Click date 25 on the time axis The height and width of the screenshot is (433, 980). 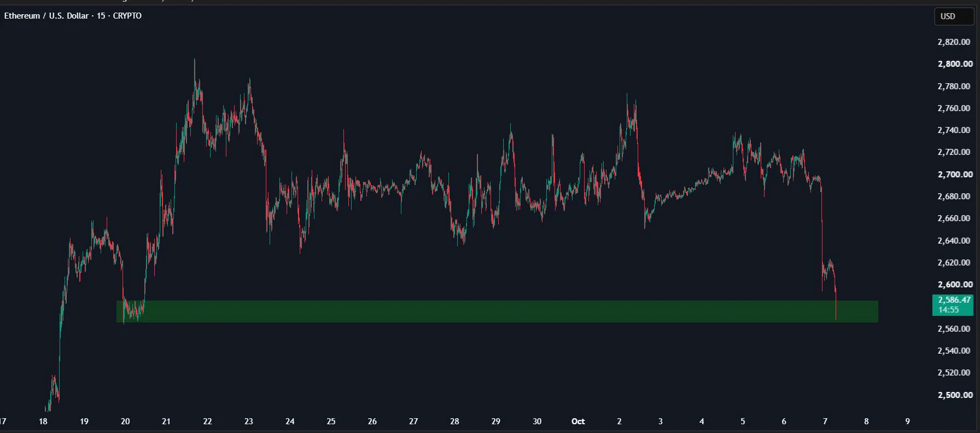(x=331, y=422)
